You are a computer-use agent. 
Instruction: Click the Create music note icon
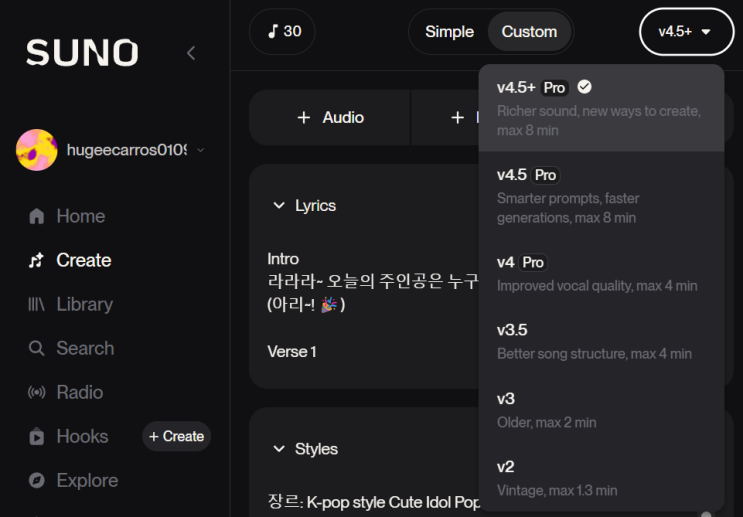pos(37,260)
